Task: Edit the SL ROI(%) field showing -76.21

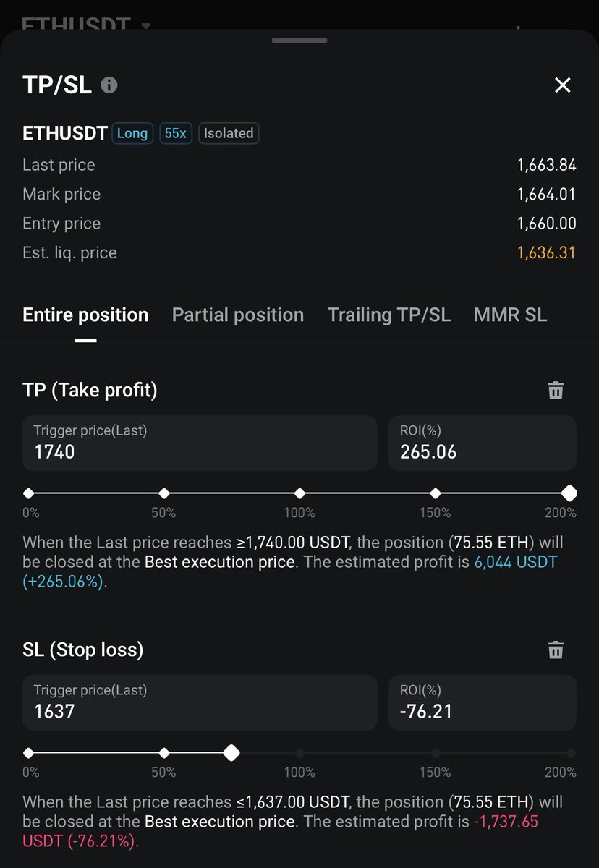Action: click(x=483, y=702)
